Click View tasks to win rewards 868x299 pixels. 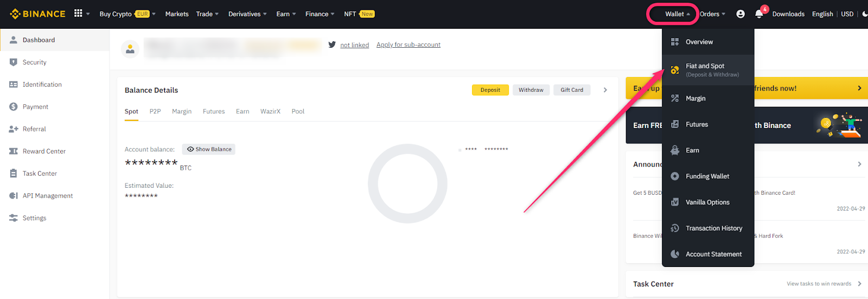(x=819, y=284)
